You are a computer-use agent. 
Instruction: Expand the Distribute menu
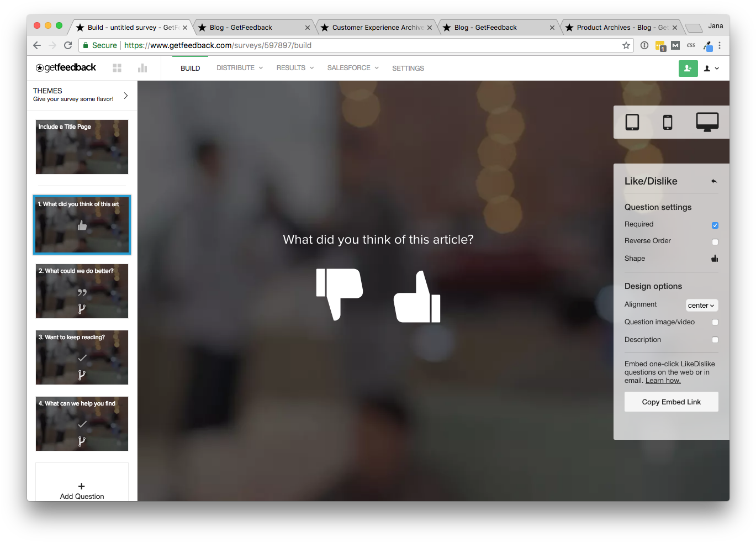point(239,68)
